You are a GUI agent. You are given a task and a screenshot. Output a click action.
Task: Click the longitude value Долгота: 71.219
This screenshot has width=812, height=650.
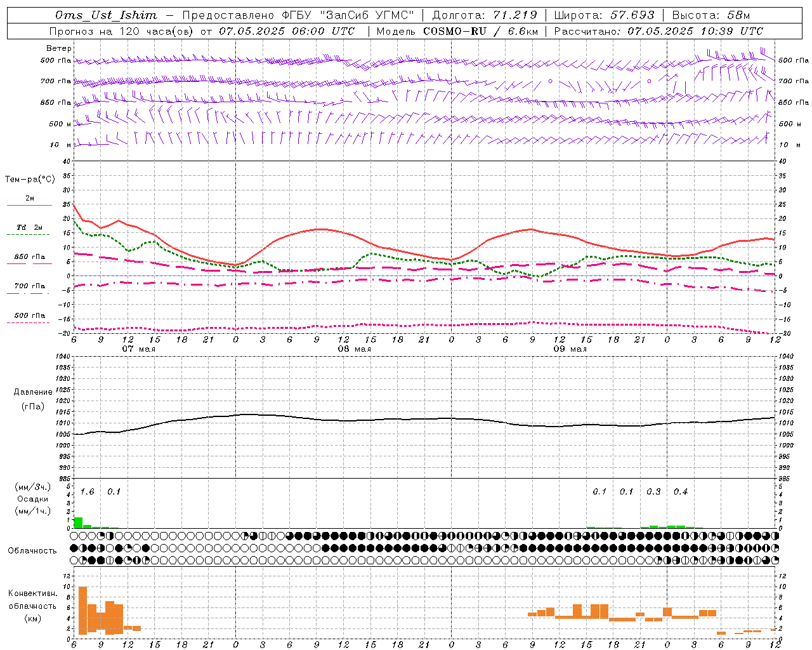(x=485, y=15)
